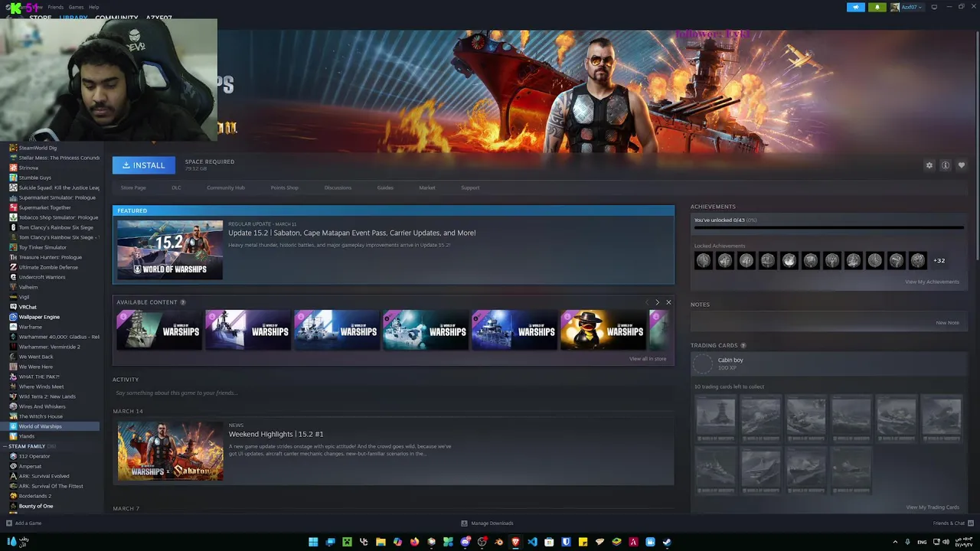The width and height of the screenshot is (980, 551).
Task: Show game information icon
Action: (946, 165)
